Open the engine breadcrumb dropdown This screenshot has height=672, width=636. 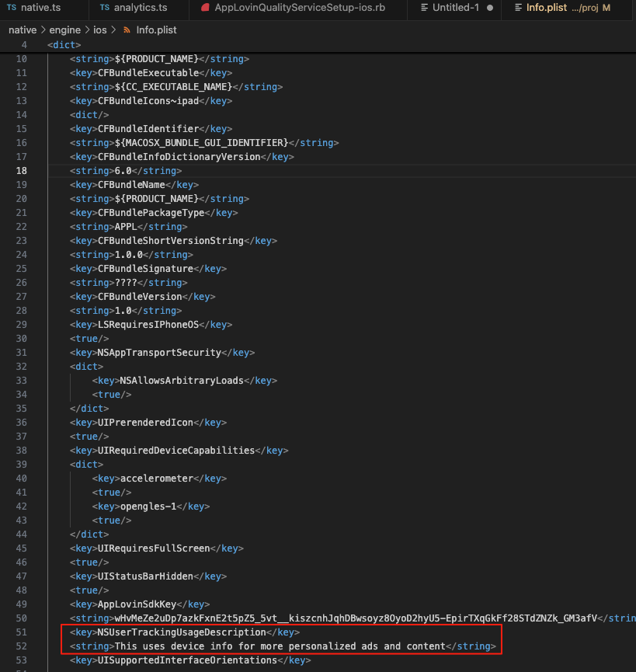click(x=66, y=30)
